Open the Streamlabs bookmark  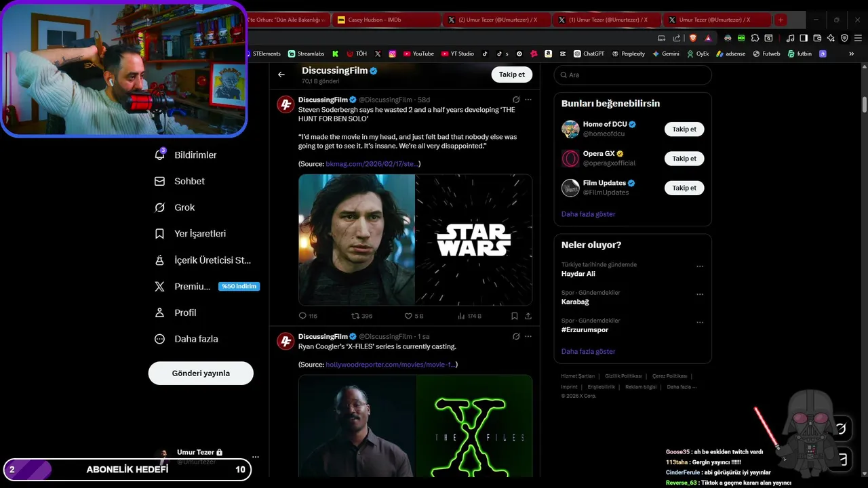[306, 54]
